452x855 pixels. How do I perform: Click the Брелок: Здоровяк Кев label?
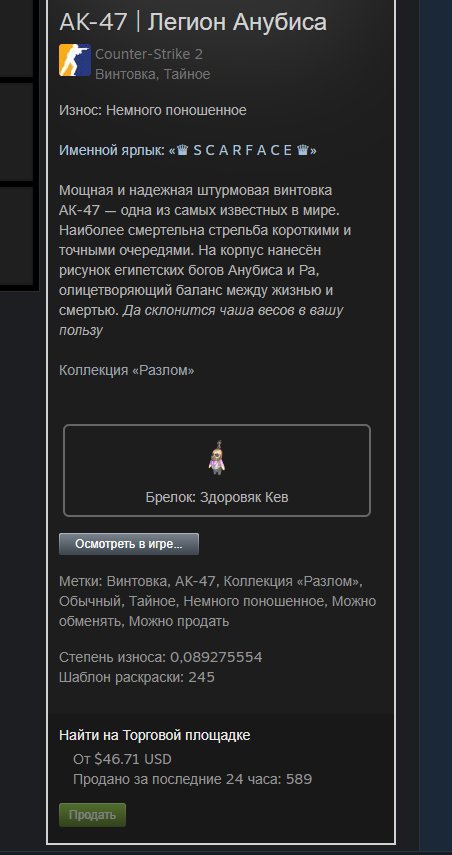(x=217, y=497)
